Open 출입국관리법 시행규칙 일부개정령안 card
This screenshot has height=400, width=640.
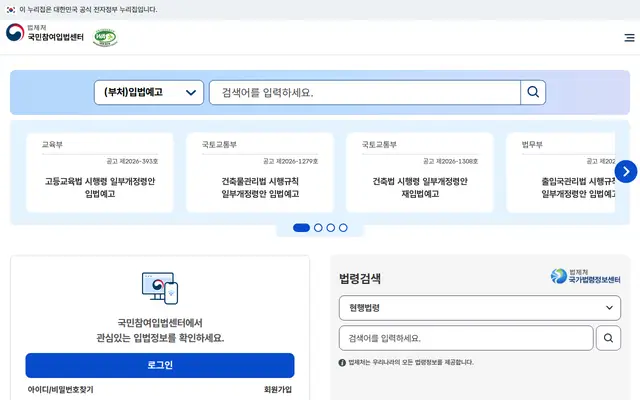(561, 172)
